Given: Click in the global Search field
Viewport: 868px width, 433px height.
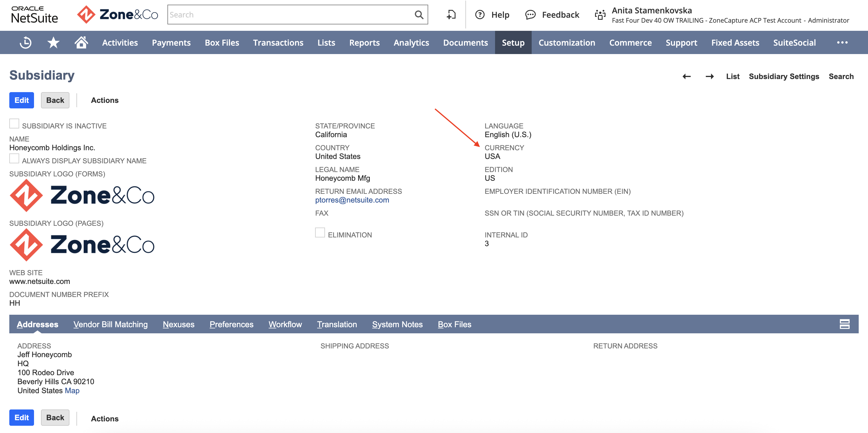Looking at the screenshot, I should click(290, 15).
